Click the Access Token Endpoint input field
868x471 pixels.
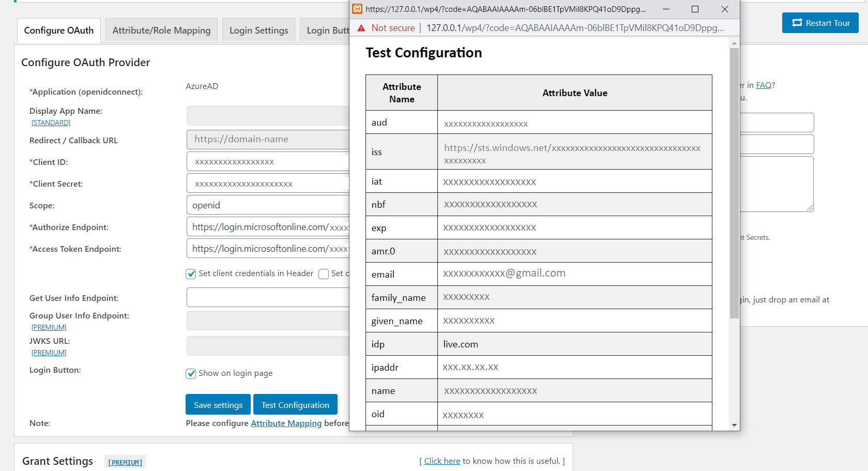pos(268,249)
